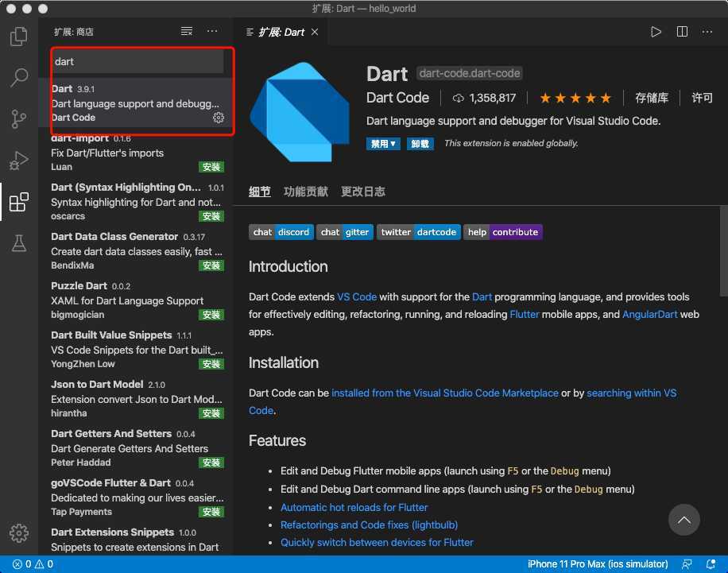Open the Source Control view
This screenshot has width=728, height=573.
click(18, 119)
